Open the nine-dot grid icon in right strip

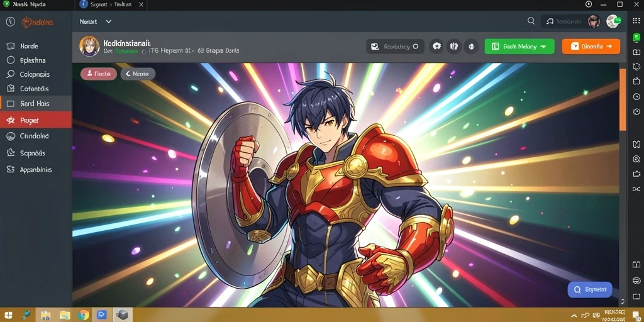(636, 21)
